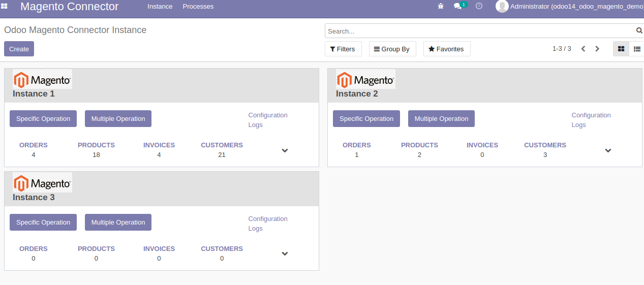644x285 pixels.
Task: Click the Instance 1 title text
Action: 34,94
